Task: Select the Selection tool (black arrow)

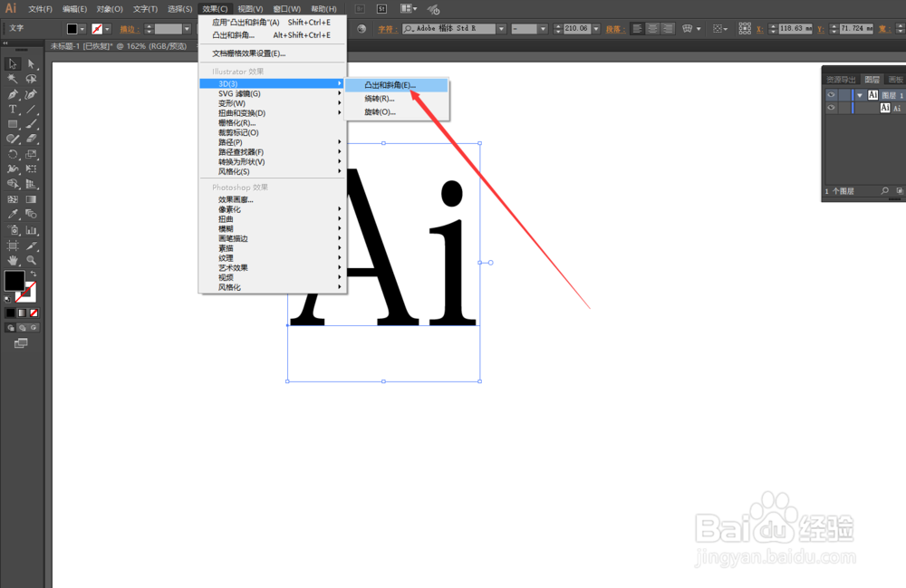Action: (13, 63)
